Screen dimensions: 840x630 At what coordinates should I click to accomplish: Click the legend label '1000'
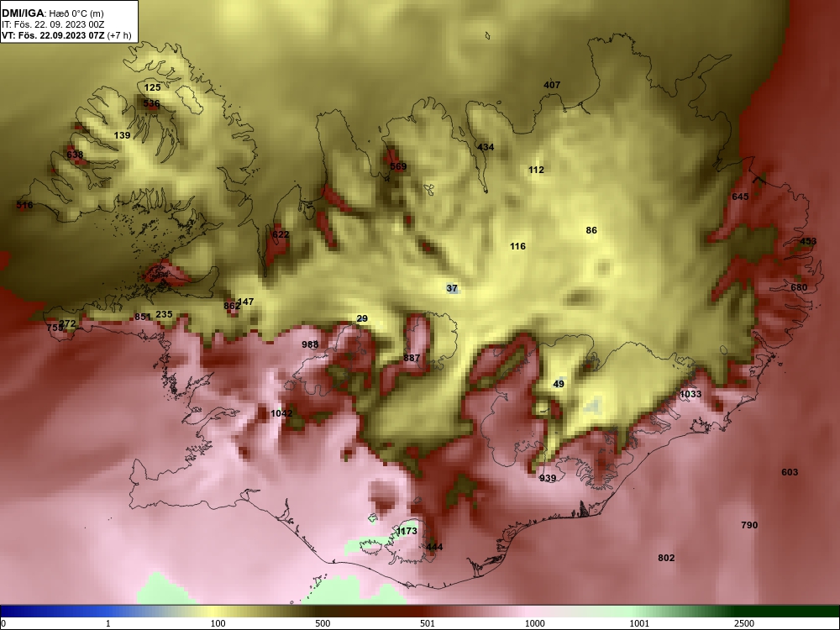535,623
